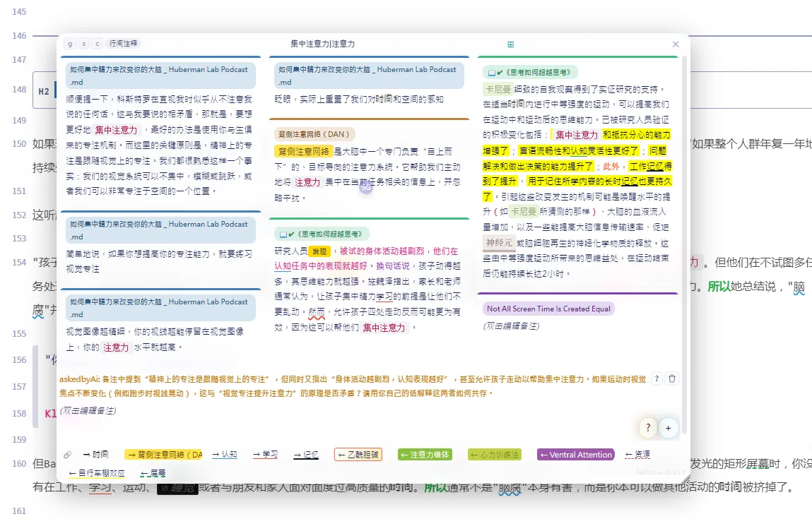Viewport: 812px width, 519px height.
Task: Click the 双击编辑备注 placeholder below askedbyAi note
Action: coord(88,411)
